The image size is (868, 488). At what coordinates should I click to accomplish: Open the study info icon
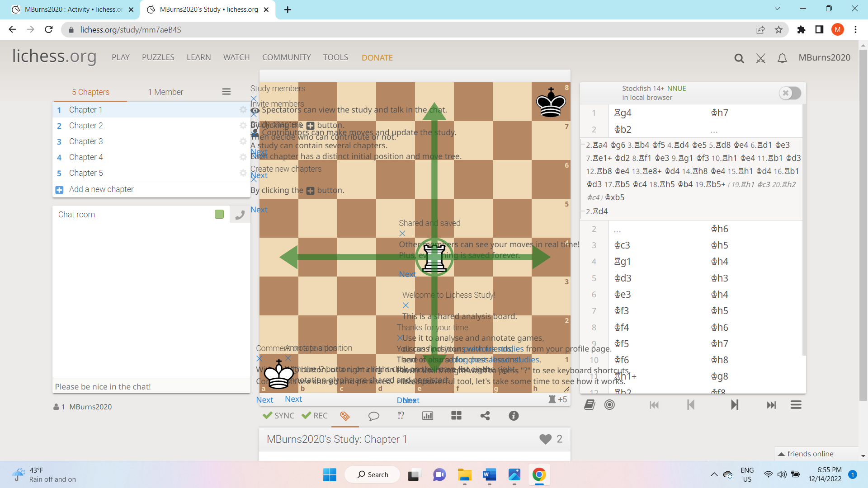coord(514,416)
